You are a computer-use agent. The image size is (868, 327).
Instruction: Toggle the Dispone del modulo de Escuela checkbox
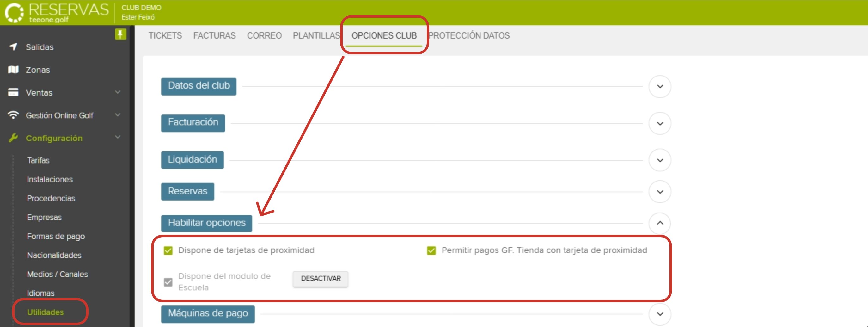coord(168,282)
